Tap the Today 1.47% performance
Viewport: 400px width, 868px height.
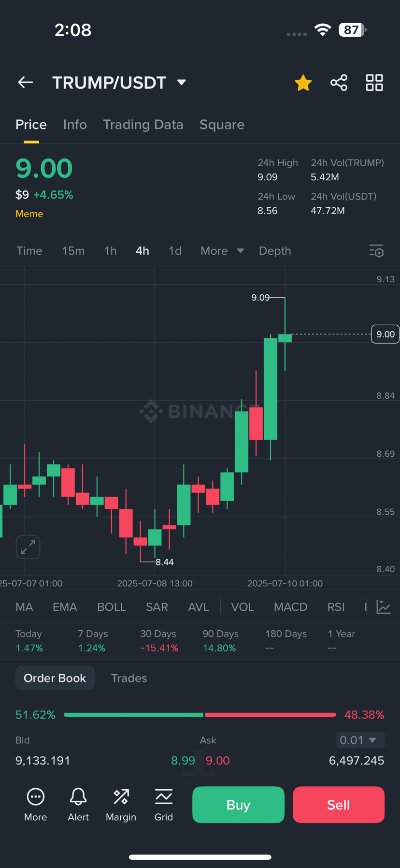pos(29,641)
